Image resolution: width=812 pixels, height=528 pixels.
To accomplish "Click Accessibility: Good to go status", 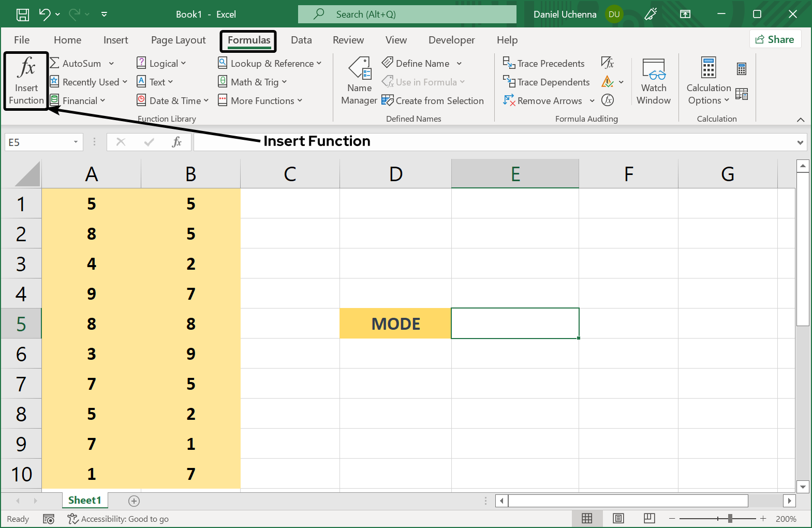I will (119, 519).
